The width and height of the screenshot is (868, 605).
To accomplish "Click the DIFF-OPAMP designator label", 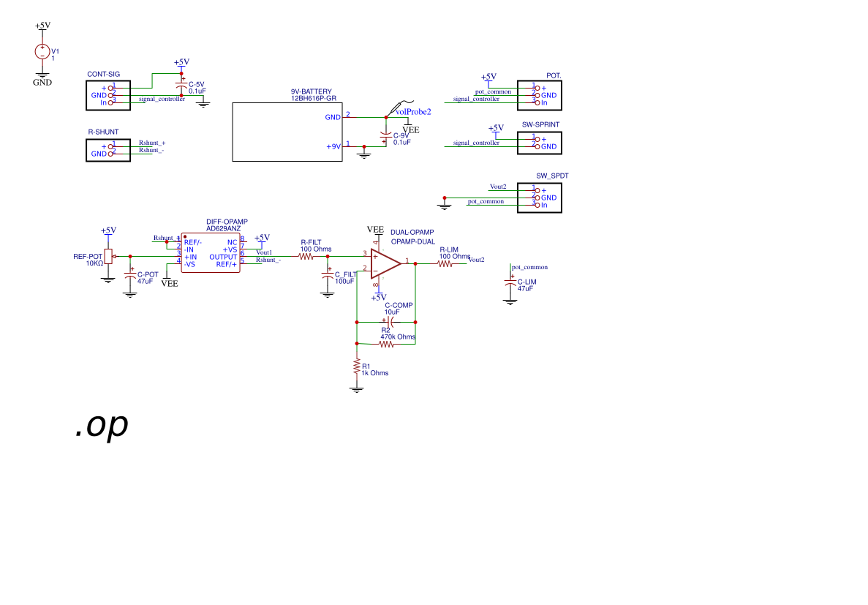I will (227, 222).
